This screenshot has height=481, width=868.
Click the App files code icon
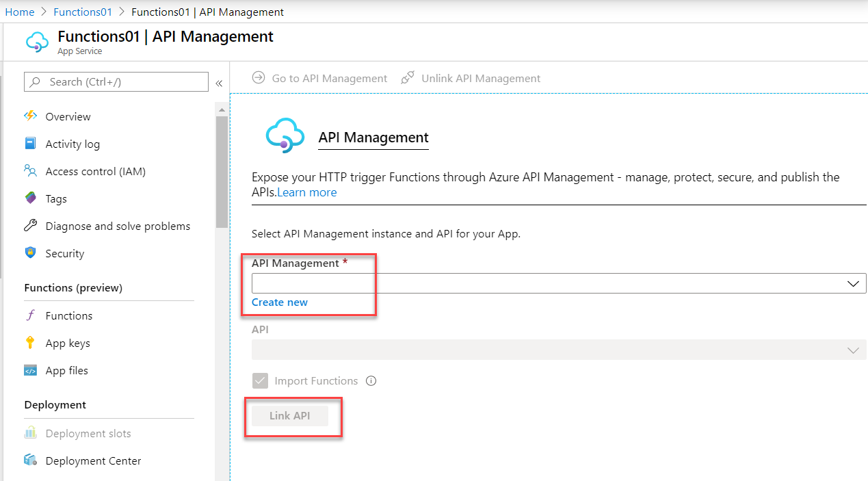[30, 370]
